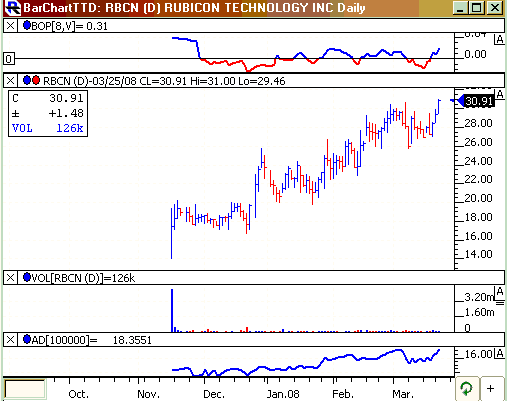
Task: Click the 14.00 price axis label
Action: (x=478, y=254)
